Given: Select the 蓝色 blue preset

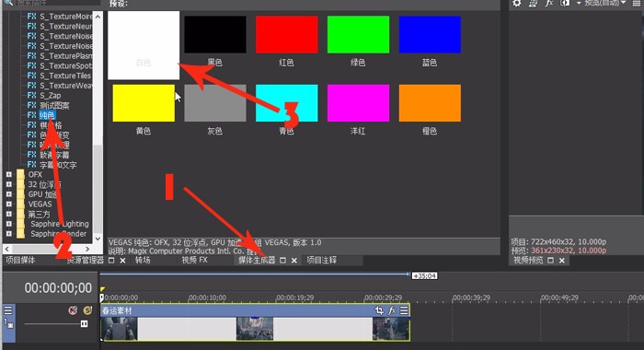Looking at the screenshot, I should point(430,35).
